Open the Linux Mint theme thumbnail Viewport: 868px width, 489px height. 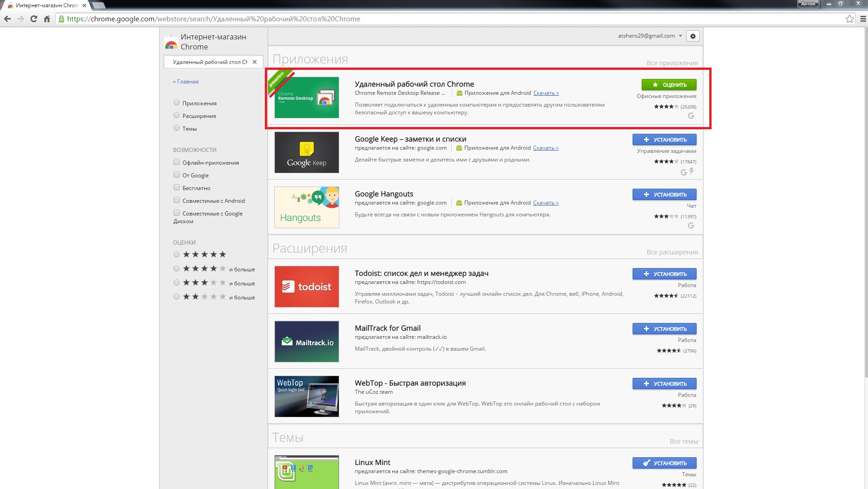pos(307,472)
